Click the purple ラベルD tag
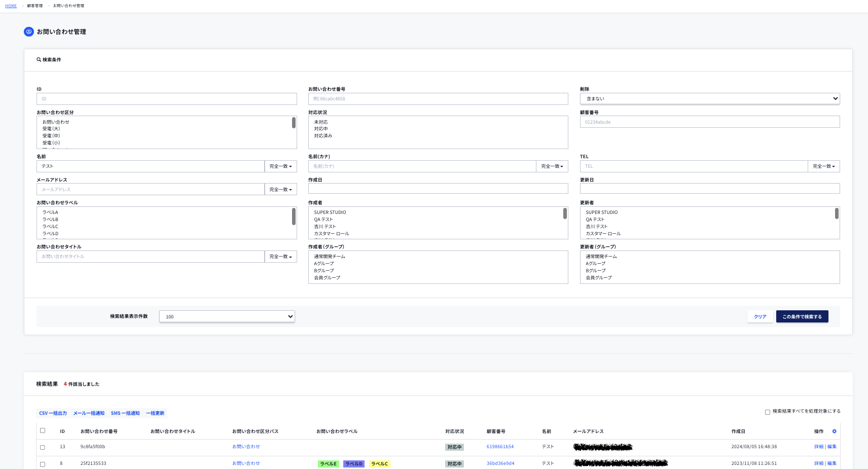The width and height of the screenshot is (868, 469). [353, 464]
